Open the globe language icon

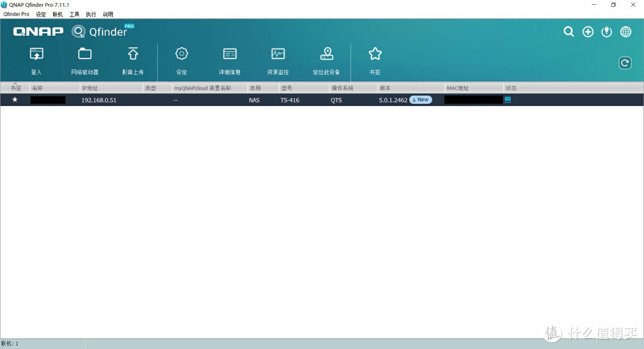pos(626,32)
